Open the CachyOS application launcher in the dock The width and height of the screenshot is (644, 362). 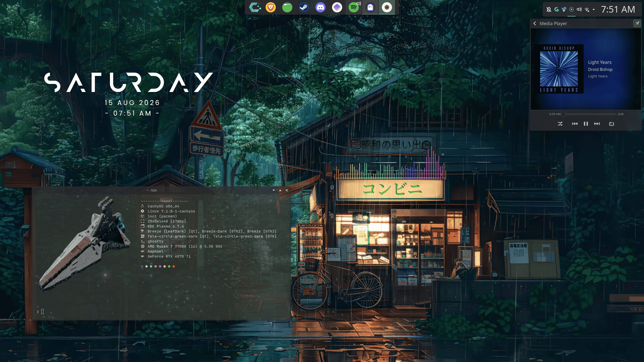pyautogui.click(x=255, y=7)
